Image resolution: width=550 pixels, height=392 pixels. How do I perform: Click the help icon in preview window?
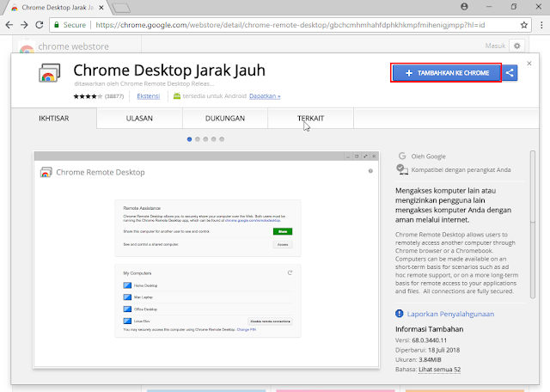click(x=370, y=171)
